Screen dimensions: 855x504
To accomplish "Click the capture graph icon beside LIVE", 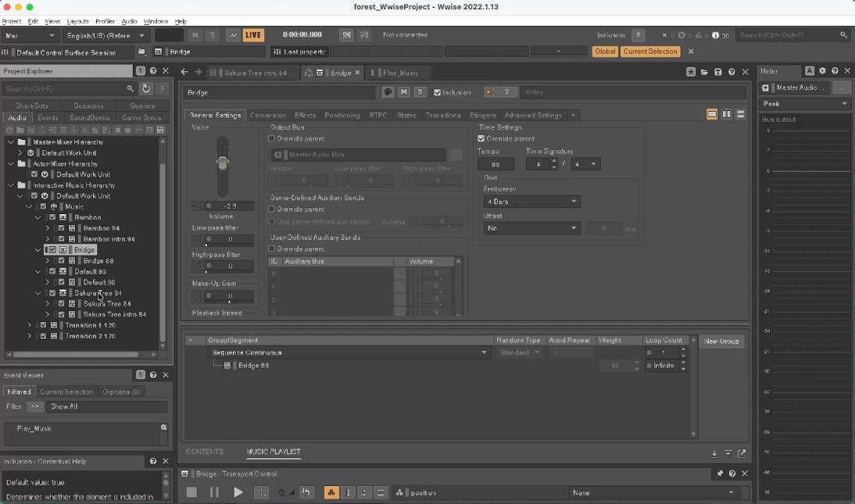I will point(233,35).
